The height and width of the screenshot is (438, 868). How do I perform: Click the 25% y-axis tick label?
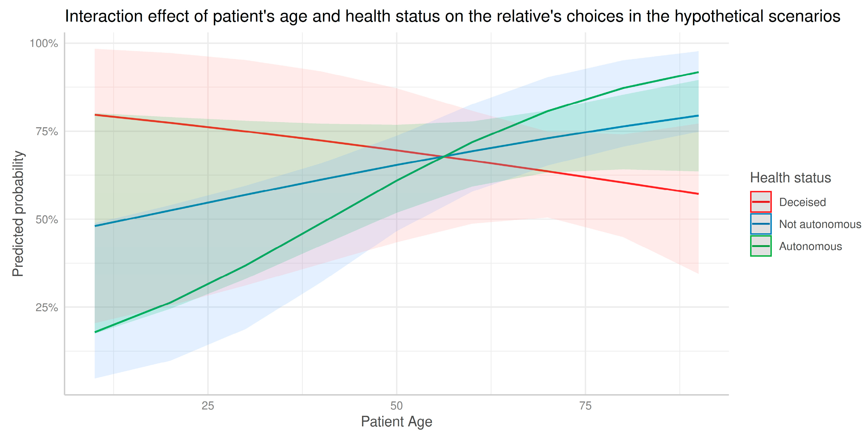click(x=47, y=307)
